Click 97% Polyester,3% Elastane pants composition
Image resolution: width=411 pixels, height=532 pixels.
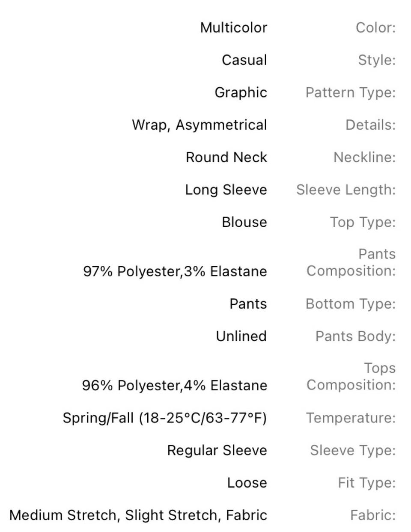[175, 271]
